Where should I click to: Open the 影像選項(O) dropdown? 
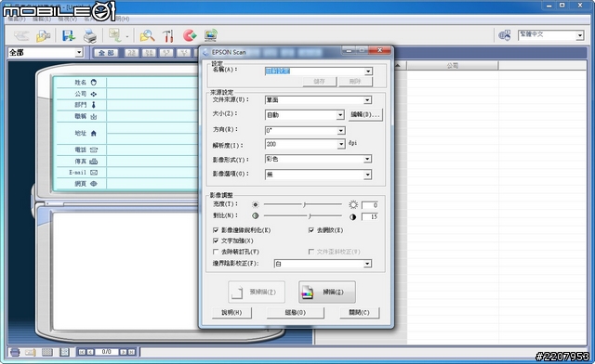pos(367,175)
